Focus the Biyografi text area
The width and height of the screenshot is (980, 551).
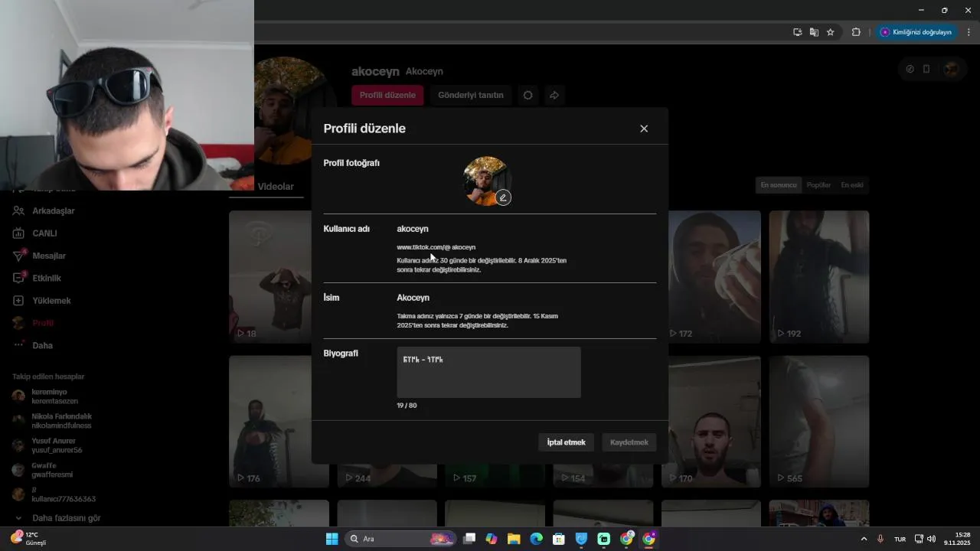tap(488, 372)
